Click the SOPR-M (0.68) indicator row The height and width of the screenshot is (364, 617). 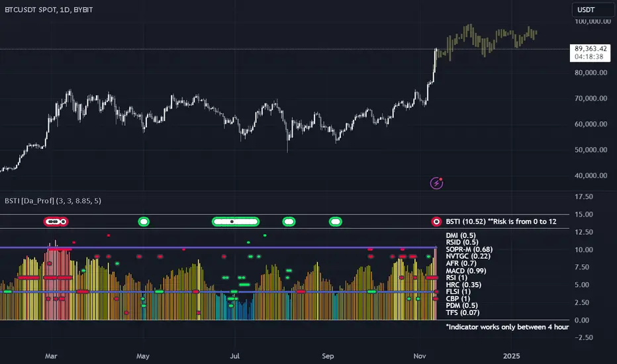pos(469,250)
